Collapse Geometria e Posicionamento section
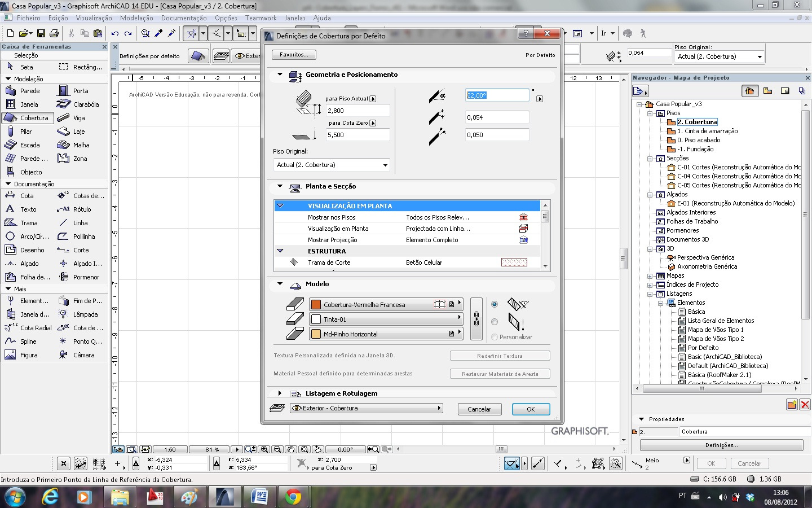 (x=280, y=75)
